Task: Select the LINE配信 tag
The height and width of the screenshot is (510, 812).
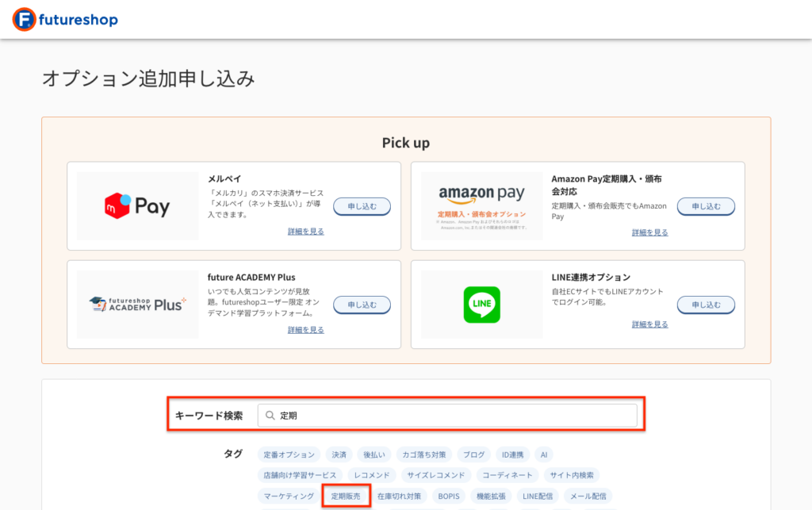Action: (538, 497)
